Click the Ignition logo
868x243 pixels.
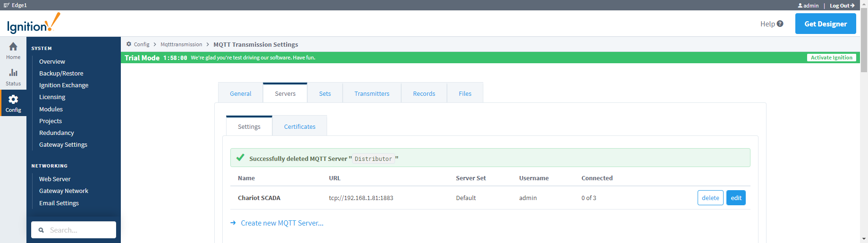tap(34, 23)
